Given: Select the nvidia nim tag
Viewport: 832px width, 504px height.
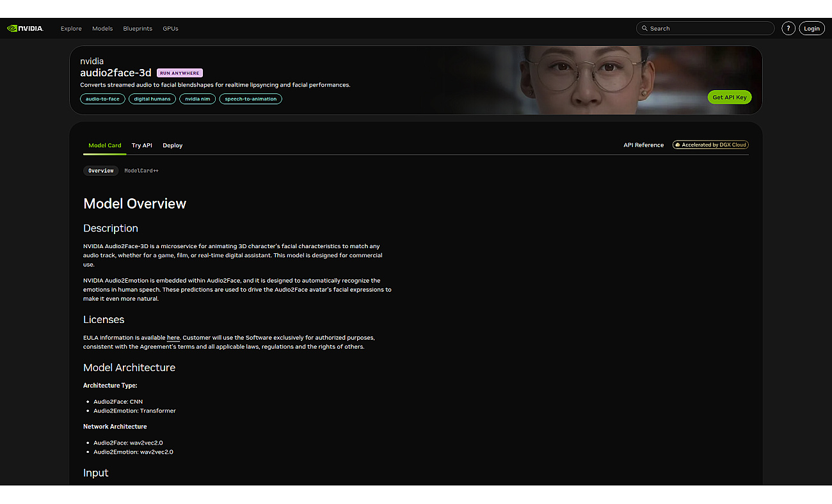Looking at the screenshot, I should (198, 99).
